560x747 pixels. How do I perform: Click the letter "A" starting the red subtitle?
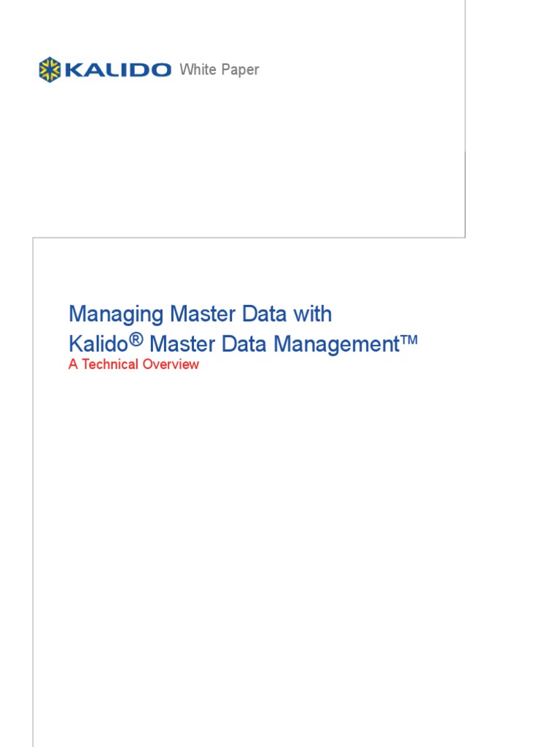[73, 365]
